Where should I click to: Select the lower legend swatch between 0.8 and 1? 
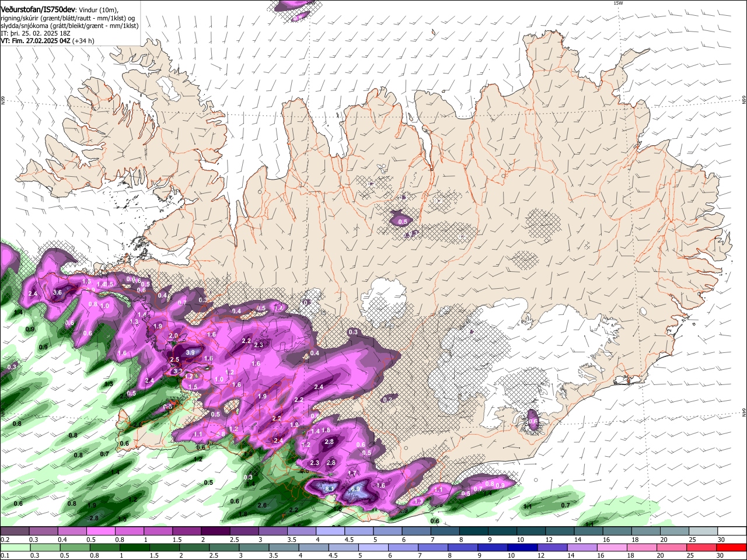(104, 547)
